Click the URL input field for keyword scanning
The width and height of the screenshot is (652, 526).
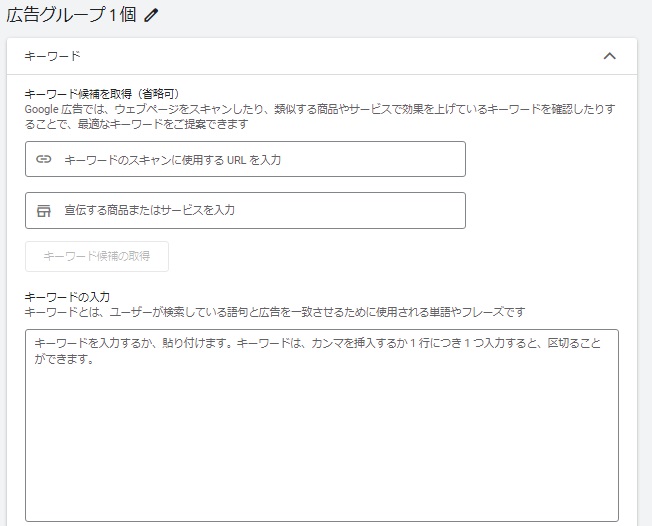coord(245,159)
